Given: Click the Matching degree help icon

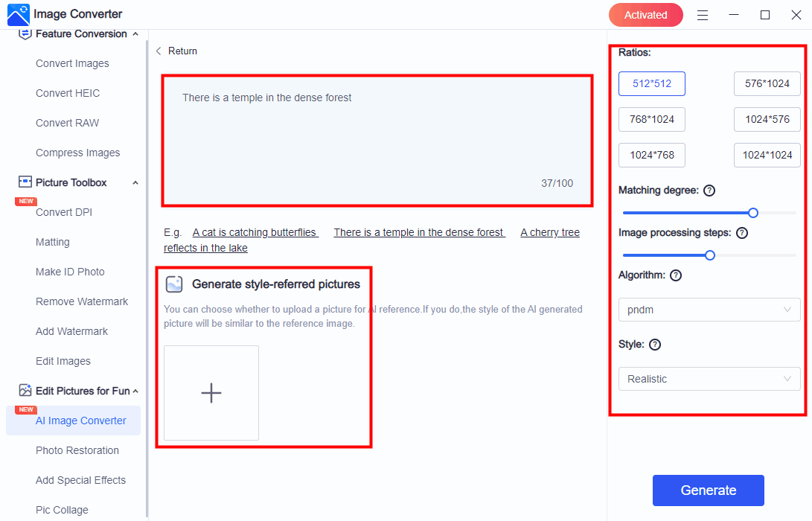Looking at the screenshot, I should click(709, 191).
